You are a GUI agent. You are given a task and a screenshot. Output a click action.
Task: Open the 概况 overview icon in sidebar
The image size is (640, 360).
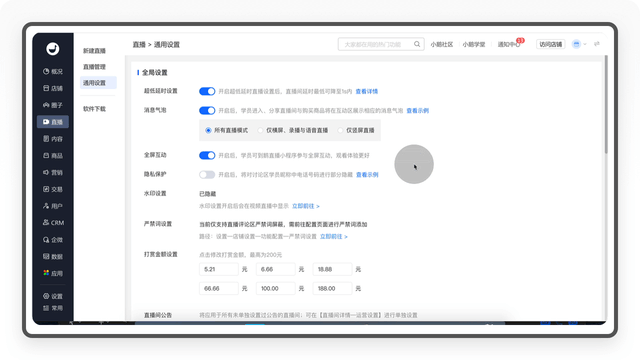coord(53,71)
